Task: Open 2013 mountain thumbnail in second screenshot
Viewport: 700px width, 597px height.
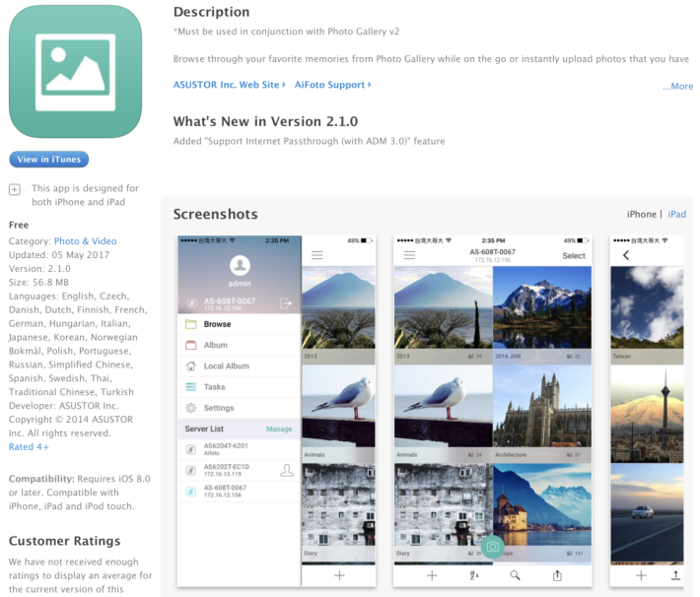Action: pos(444,307)
